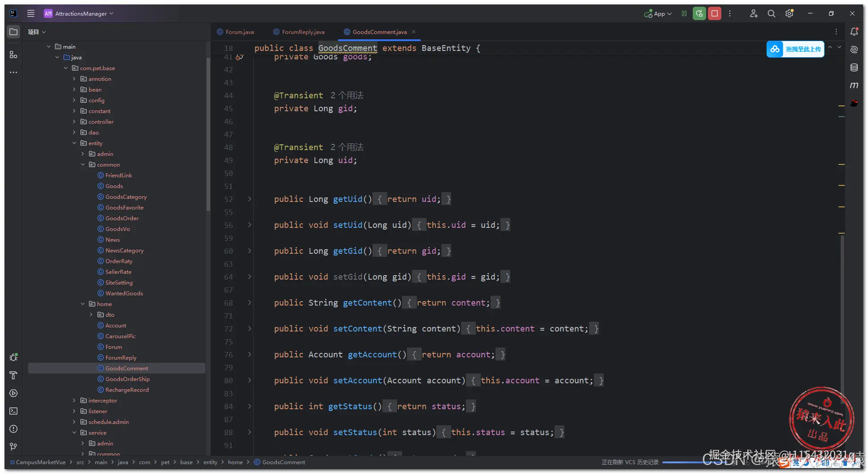Viewport: 868px width, 474px height.
Task: Show more tool windows ellipsis
Action: [13, 72]
